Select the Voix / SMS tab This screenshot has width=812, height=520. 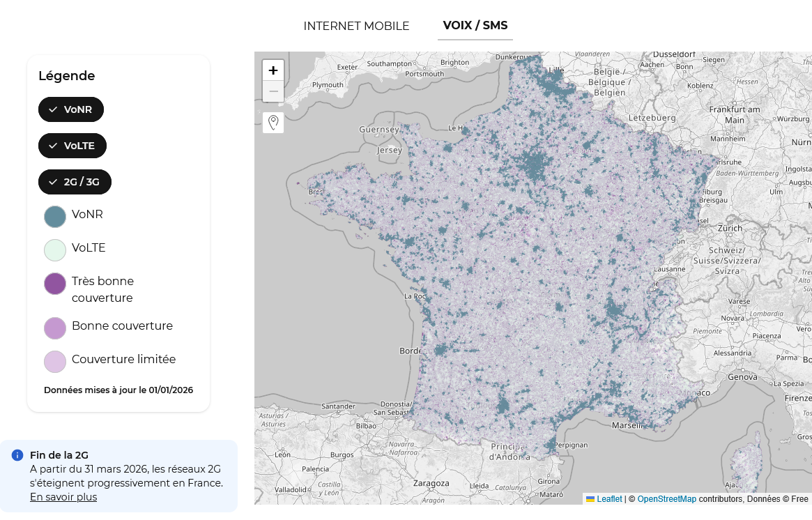(x=475, y=26)
